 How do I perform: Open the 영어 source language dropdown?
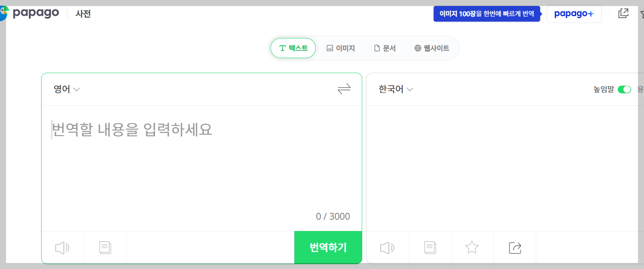click(67, 89)
